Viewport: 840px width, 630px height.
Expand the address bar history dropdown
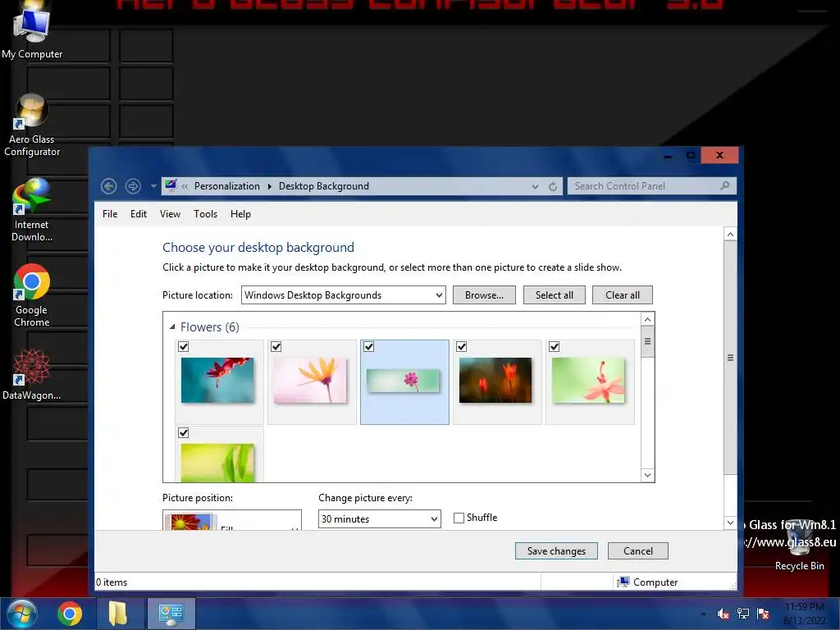coord(535,186)
